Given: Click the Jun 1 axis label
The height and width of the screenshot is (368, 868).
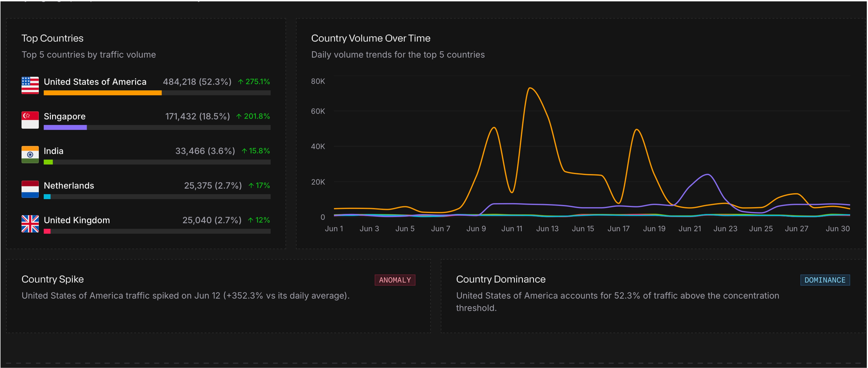Looking at the screenshot, I should pos(334,229).
